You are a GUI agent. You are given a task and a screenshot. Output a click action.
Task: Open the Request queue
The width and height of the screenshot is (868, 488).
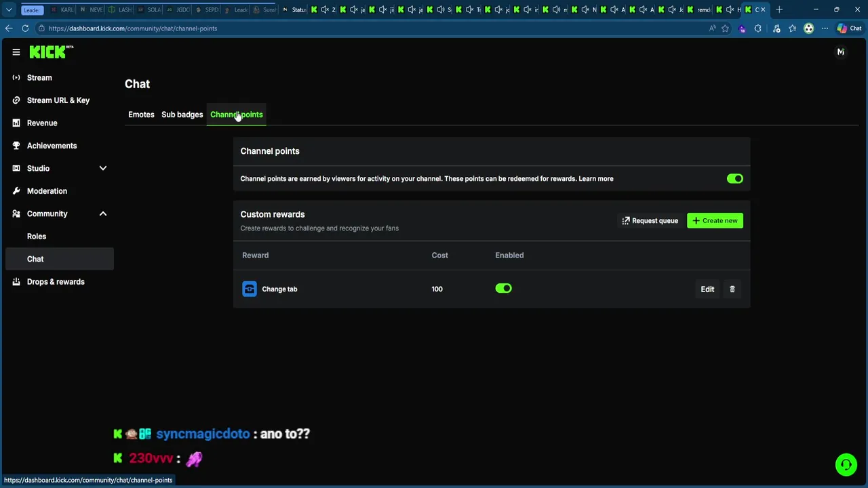(x=650, y=221)
